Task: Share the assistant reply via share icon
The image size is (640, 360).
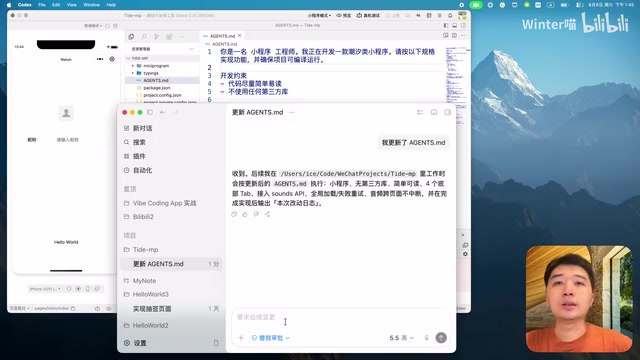Action: click(x=267, y=214)
